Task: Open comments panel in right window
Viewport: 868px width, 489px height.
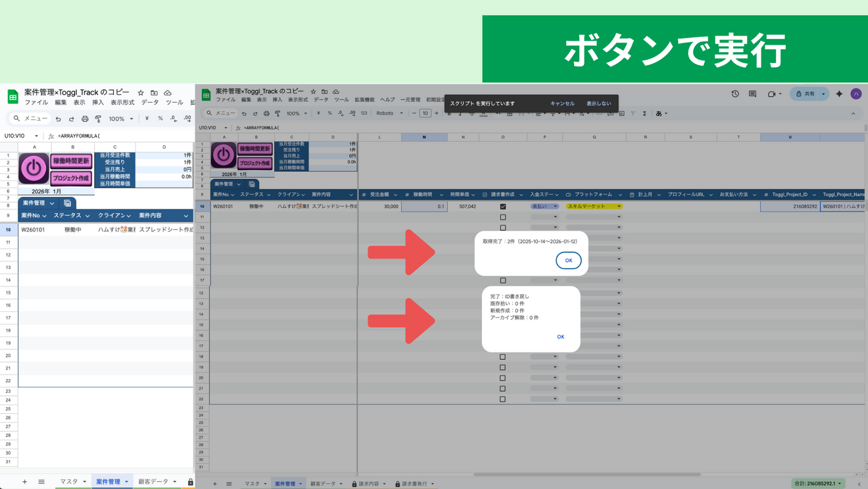Action: pos(752,94)
